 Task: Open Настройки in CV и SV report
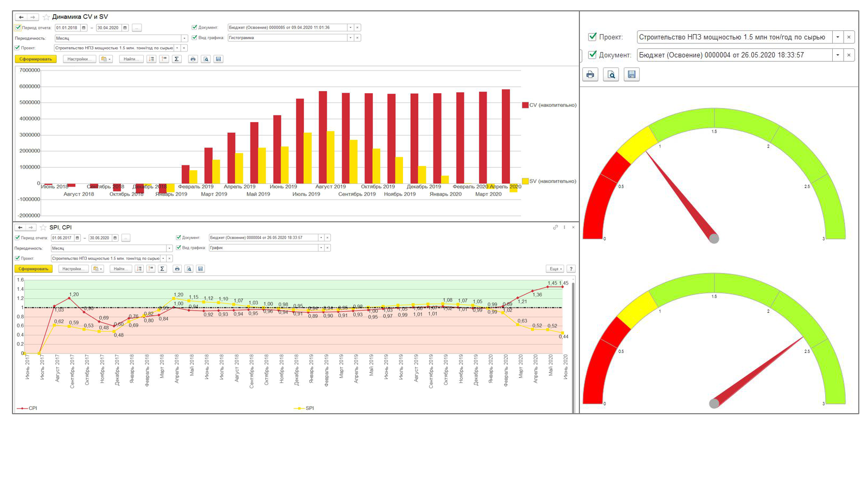[x=80, y=59]
